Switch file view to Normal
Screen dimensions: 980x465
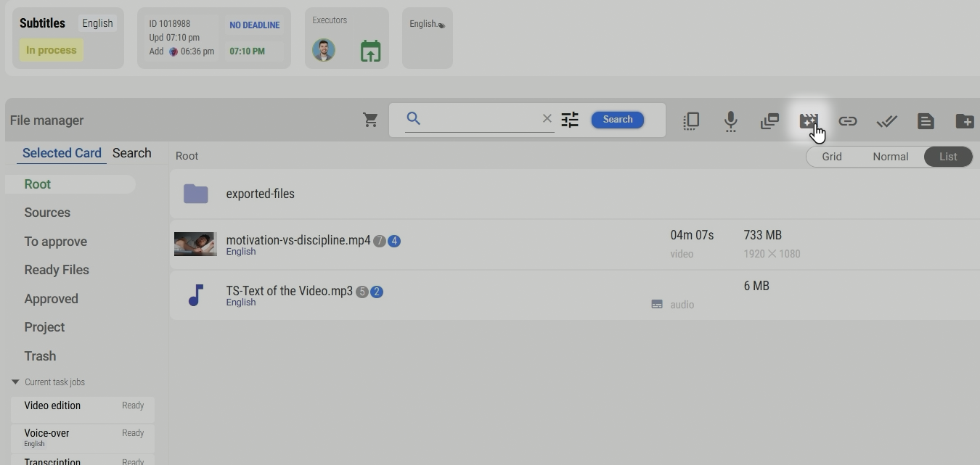click(890, 157)
